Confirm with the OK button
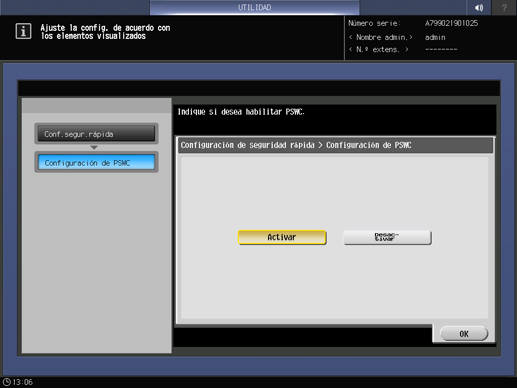 click(x=464, y=334)
